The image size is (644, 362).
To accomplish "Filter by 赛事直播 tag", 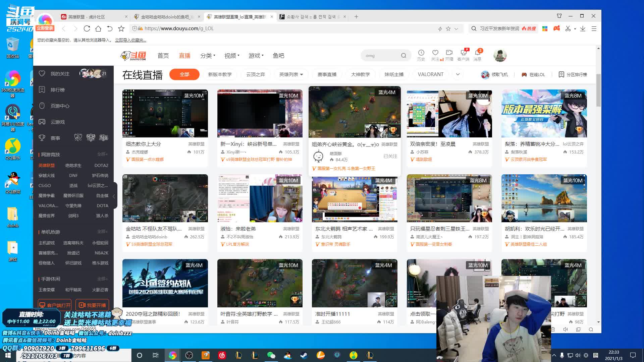I will (x=327, y=74).
